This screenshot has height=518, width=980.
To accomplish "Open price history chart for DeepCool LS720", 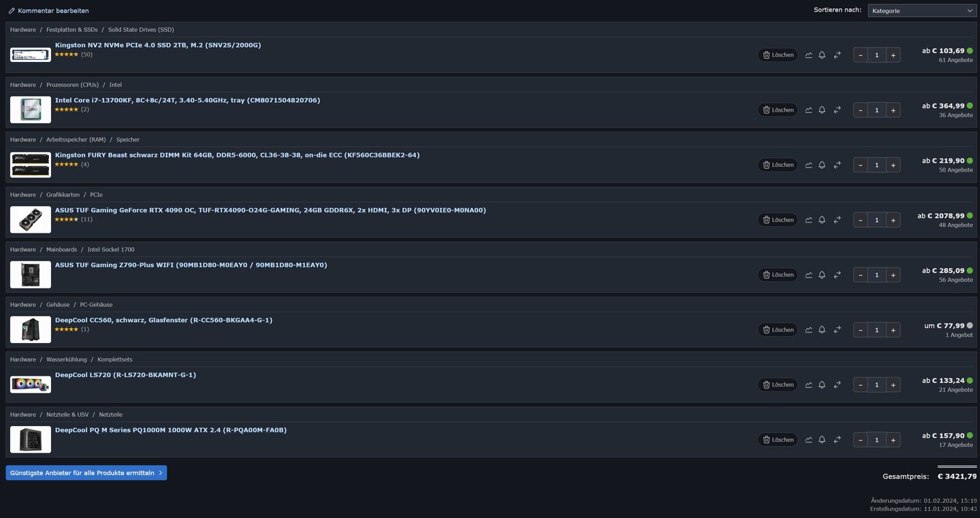I will click(x=808, y=385).
